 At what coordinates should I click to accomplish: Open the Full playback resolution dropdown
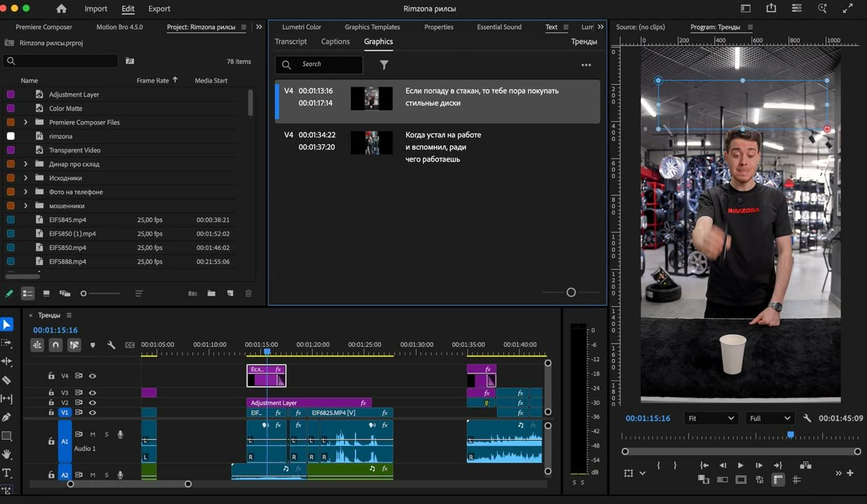pos(769,419)
